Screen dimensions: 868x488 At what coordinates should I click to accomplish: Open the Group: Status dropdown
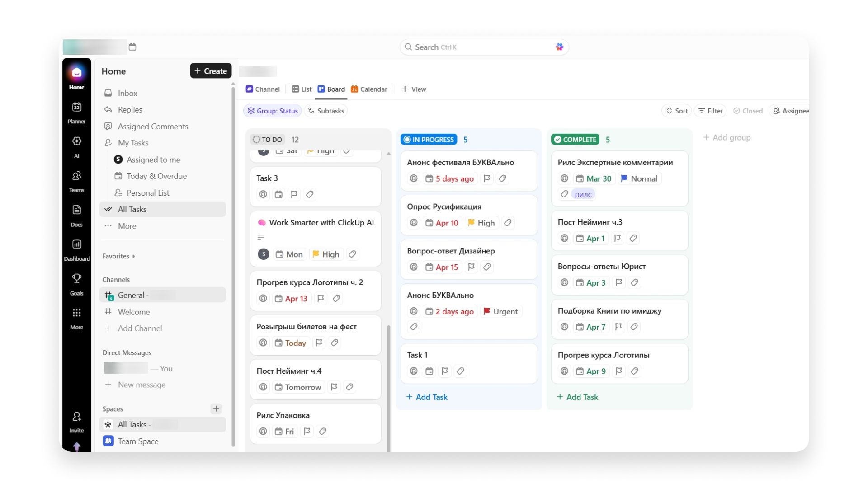(273, 111)
